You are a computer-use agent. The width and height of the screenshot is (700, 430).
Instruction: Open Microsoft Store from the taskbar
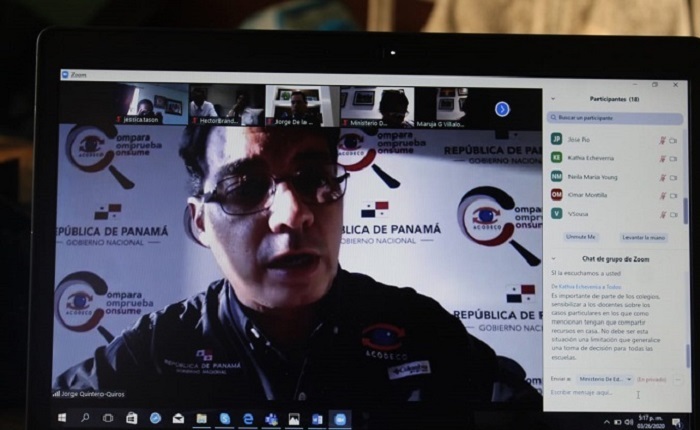(x=131, y=418)
